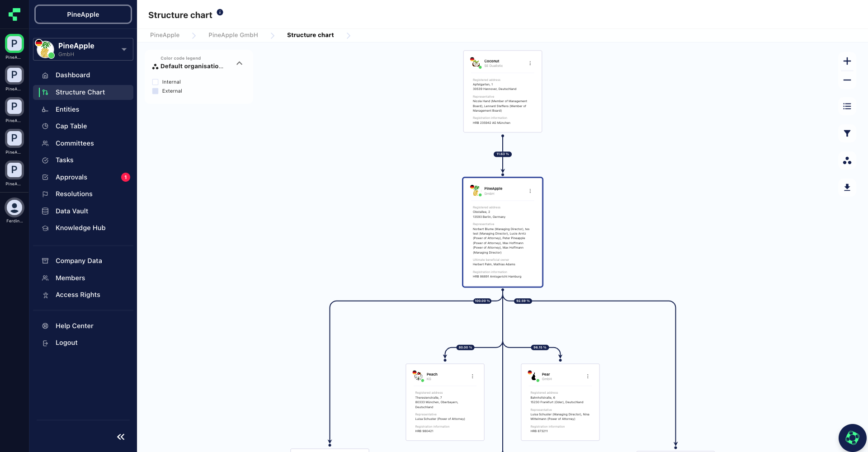
Task: Open the Data Vault section
Action: 71,211
